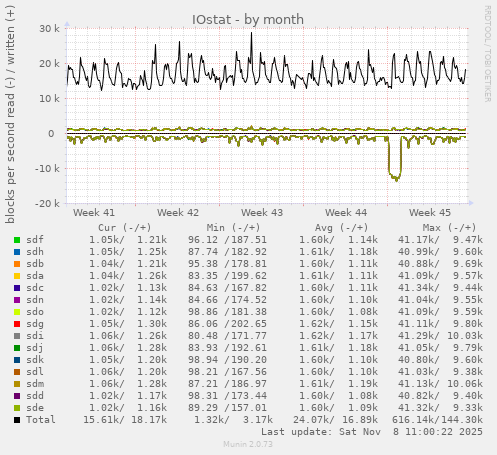Viewport: 497px width, 455px height.
Task: Click the sda yellow legend swatch
Action: [x=17, y=276]
